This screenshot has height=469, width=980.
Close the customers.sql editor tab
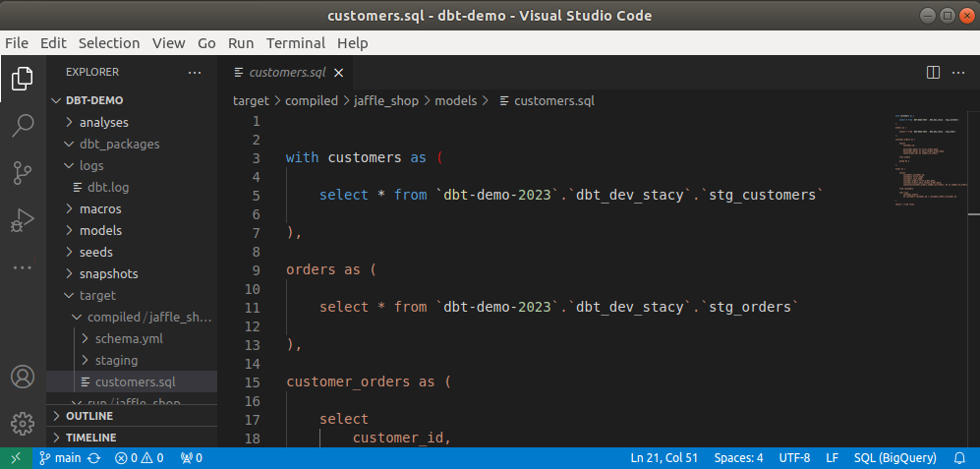tap(339, 73)
